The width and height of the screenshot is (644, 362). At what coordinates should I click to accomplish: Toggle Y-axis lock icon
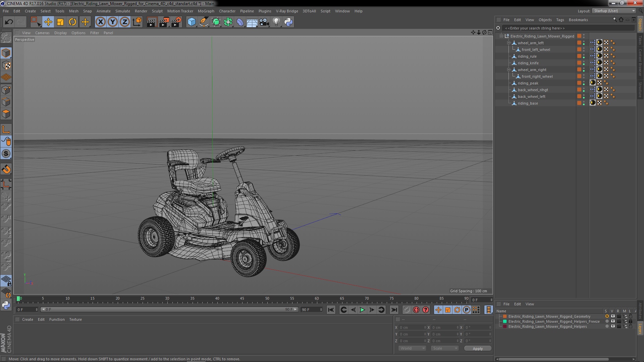(x=113, y=22)
